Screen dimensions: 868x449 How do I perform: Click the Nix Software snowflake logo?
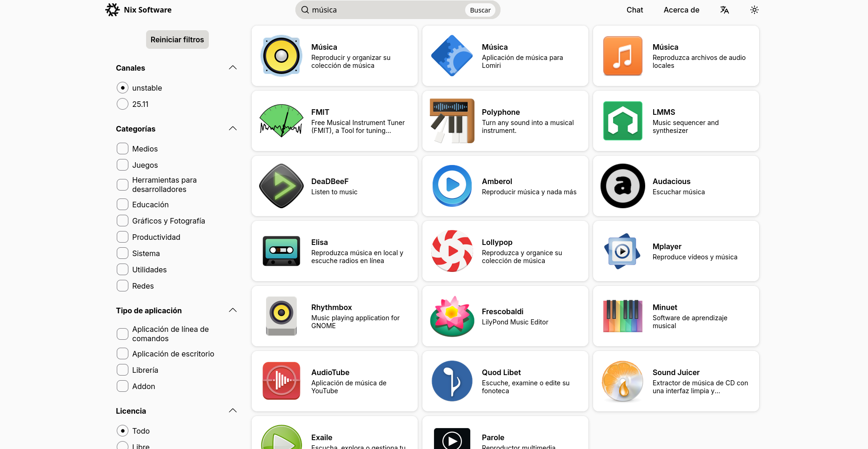coord(113,10)
